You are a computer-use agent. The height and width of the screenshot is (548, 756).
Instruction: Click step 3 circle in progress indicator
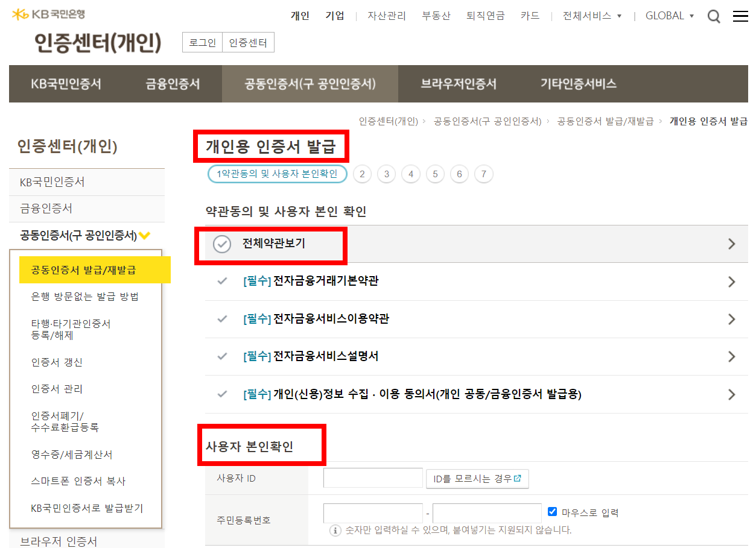[x=386, y=174]
